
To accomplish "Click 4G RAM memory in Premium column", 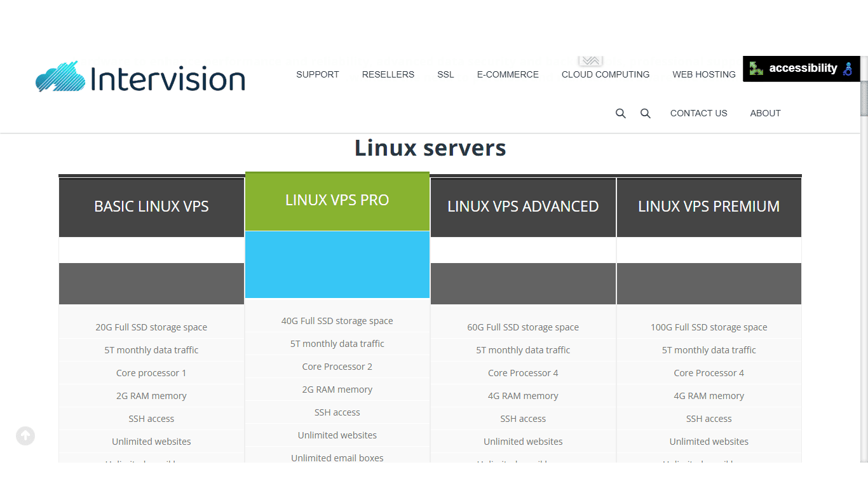I will pyautogui.click(x=709, y=396).
